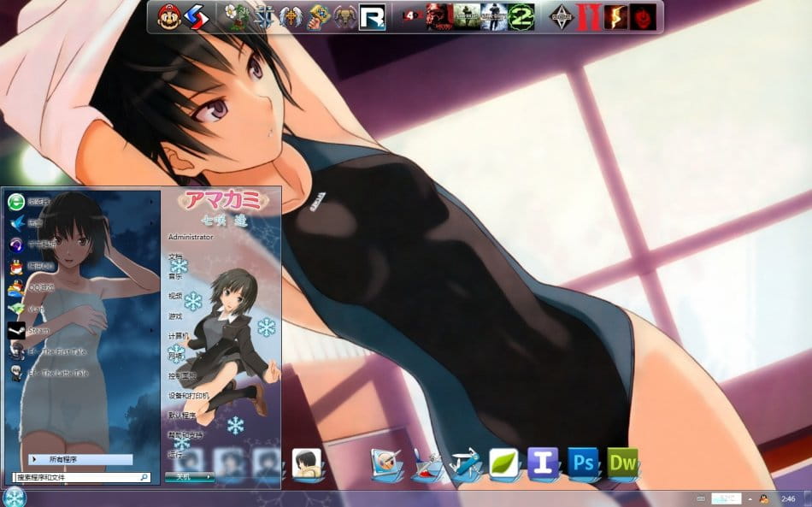Show hidden tray icons arrow
The height and width of the screenshot is (507, 812).
[x=750, y=498]
